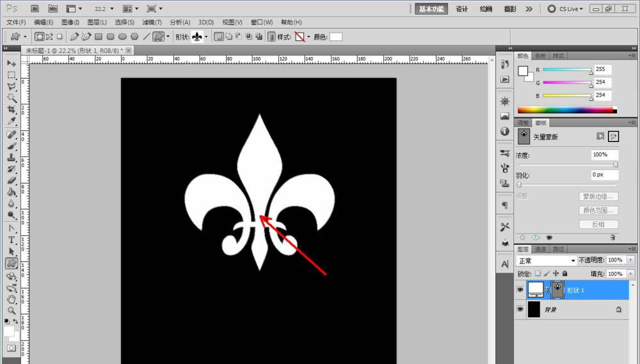Open the blend mode 正常 dropdown
This screenshot has height=364, width=640.
click(547, 261)
